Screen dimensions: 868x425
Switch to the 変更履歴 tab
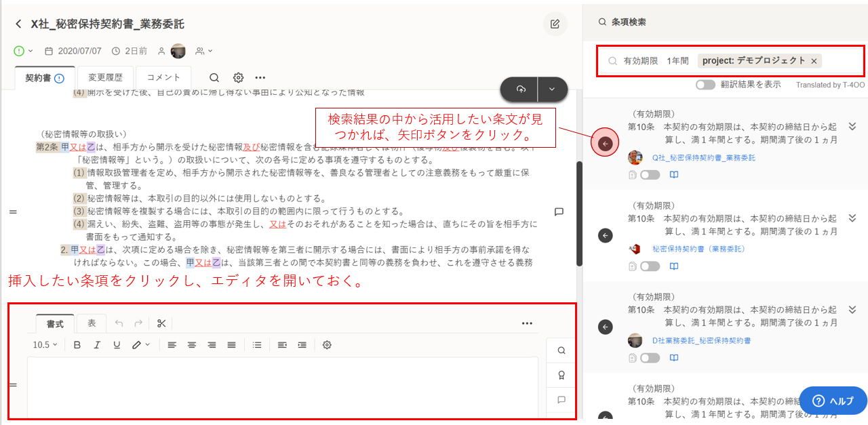pyautogui.click(x=106, y=78)
